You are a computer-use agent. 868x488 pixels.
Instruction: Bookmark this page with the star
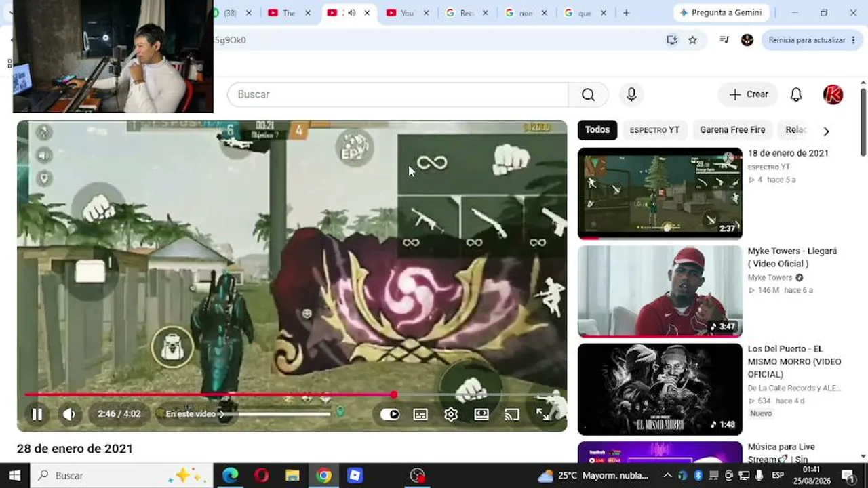(692, 40)
